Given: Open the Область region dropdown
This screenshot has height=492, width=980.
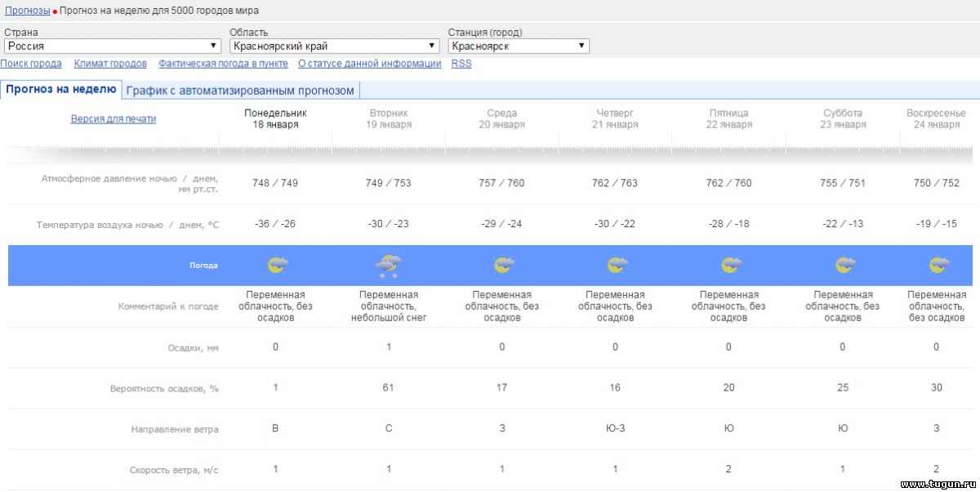Looking at the screenshot, I should click(335, 46).
